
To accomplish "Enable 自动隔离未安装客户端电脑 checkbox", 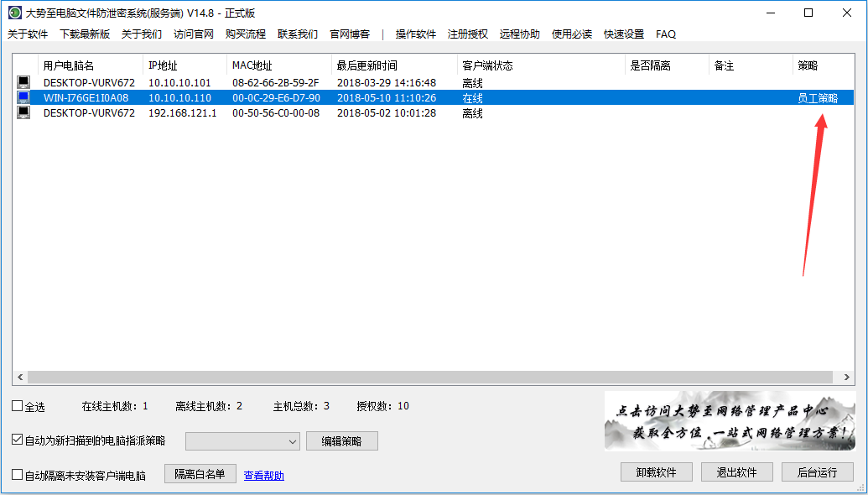I will coord(18,476).
